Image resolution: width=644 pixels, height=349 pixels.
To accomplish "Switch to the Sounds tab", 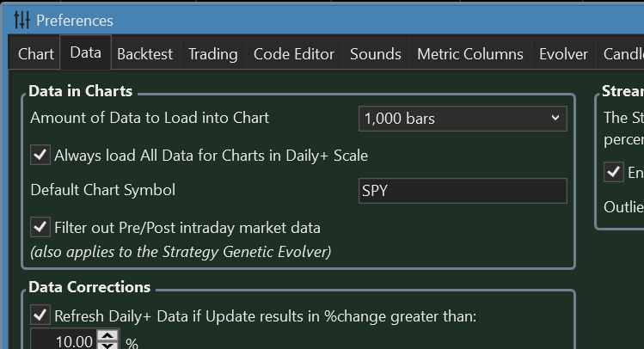I will (375, 54).
